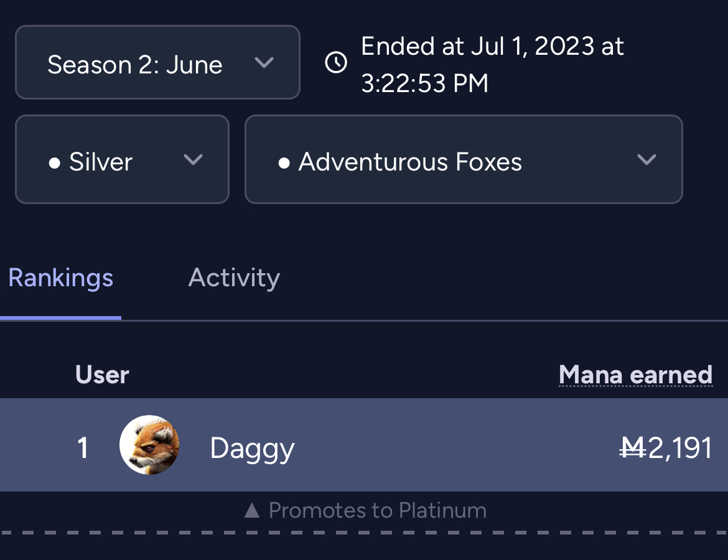Click the season end date text

coord(492,65)
